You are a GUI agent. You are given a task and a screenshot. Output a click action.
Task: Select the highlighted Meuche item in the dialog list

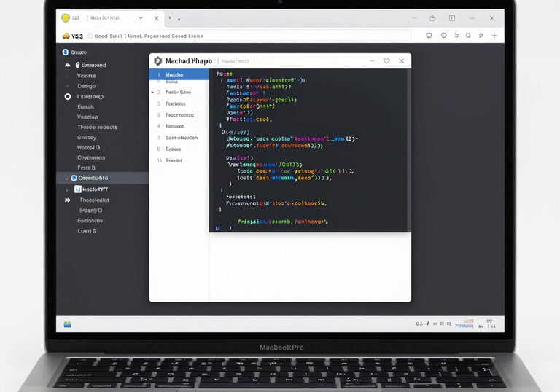(x=179, y=74)
